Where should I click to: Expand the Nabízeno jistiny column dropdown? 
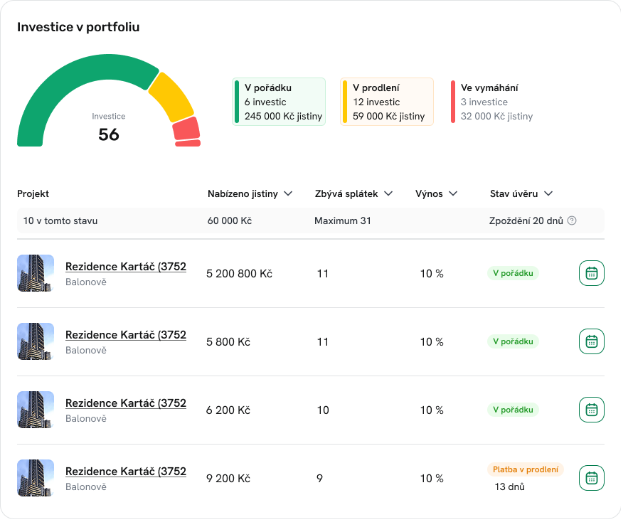[287, 194]
